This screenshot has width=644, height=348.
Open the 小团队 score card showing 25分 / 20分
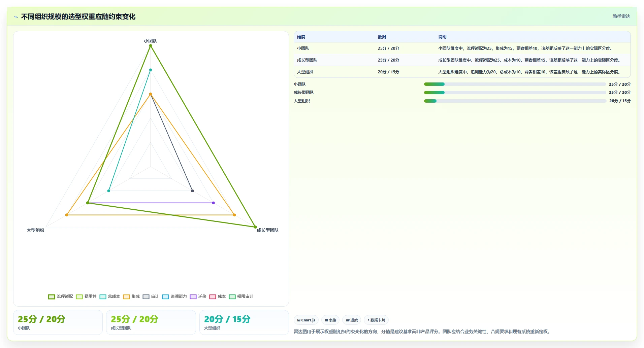point(58,322)
